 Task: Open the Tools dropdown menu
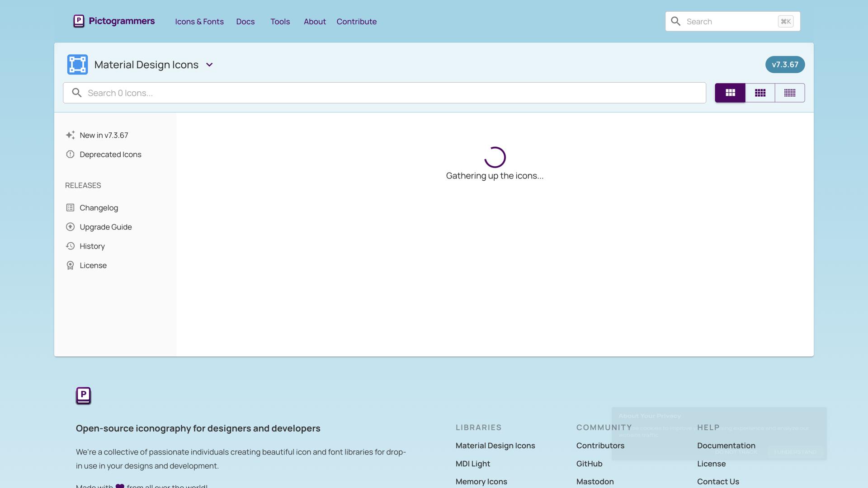pyautogui.click(x=280, y=21)
